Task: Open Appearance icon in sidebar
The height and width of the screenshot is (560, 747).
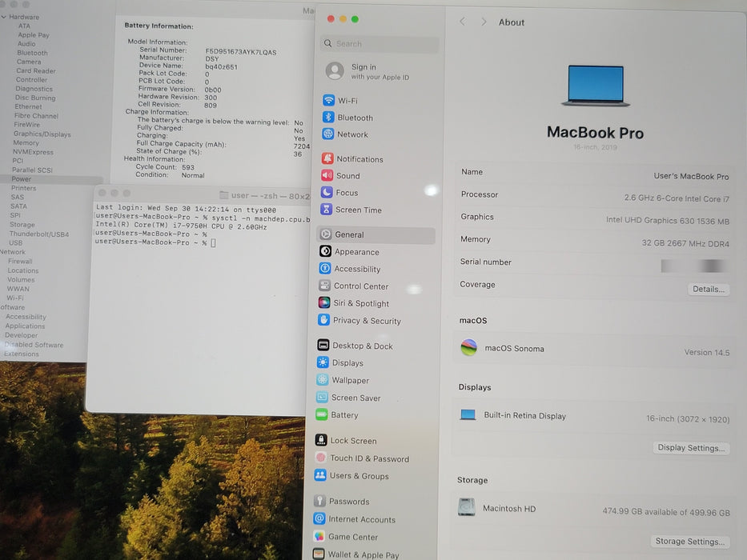Action: point(325,251)
